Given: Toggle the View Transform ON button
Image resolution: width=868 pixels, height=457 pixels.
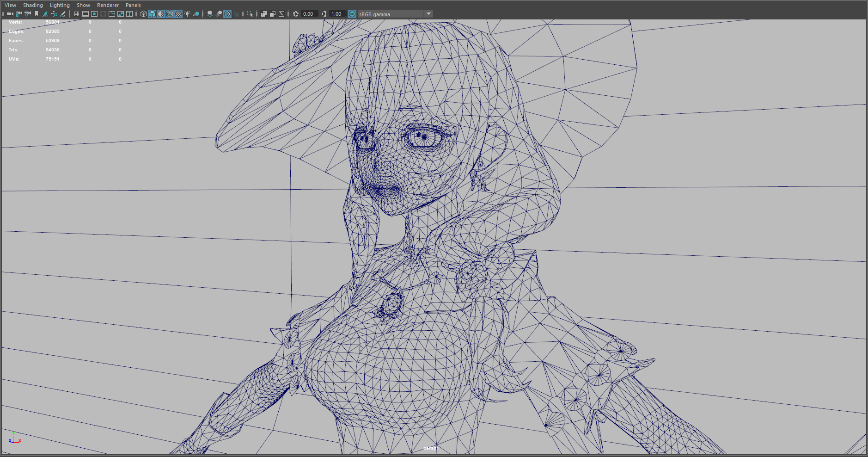Looking at the screenshot, I should point(352,14).
